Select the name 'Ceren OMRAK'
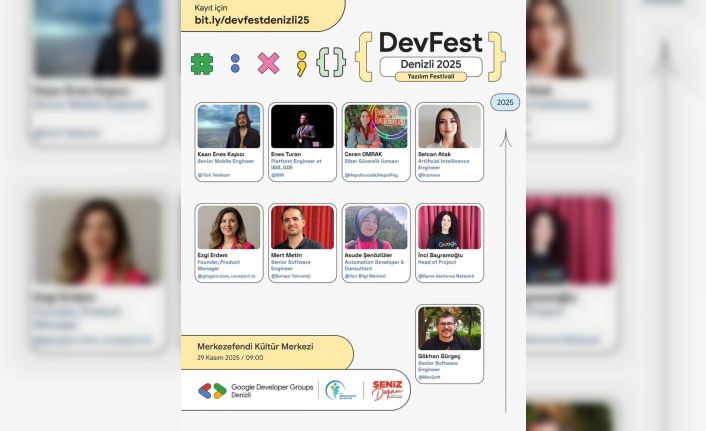Image resolution: width=706 pixels, height=431 pixels. click(363, 154)
